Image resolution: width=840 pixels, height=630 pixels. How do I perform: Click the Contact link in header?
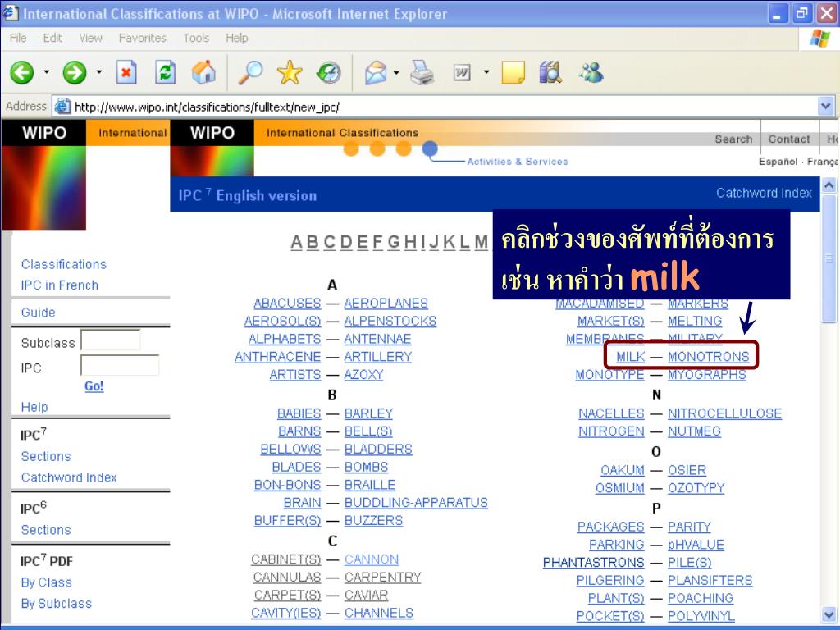pos(789,139)
